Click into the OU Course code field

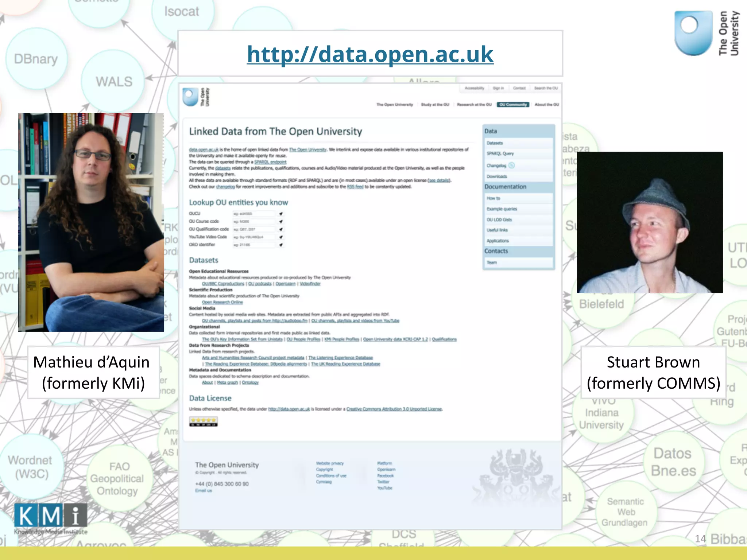tap(254, 221)
